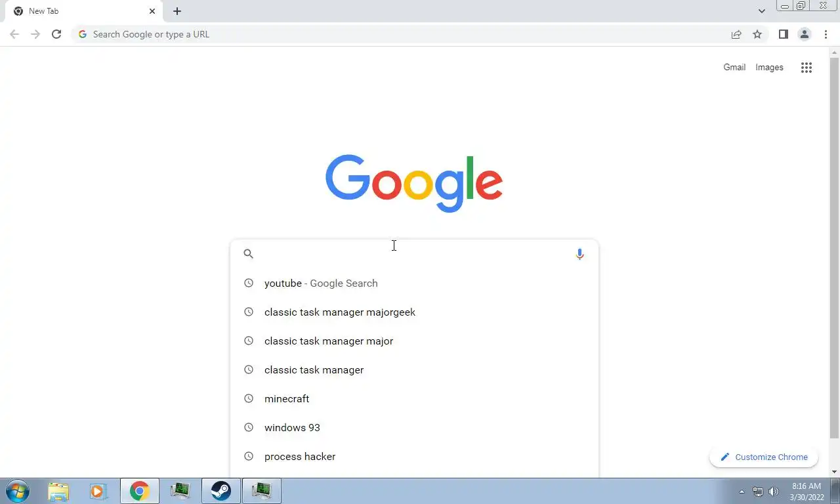Show hidden system tray icons

pyautogui.click(x=742, y=492)
